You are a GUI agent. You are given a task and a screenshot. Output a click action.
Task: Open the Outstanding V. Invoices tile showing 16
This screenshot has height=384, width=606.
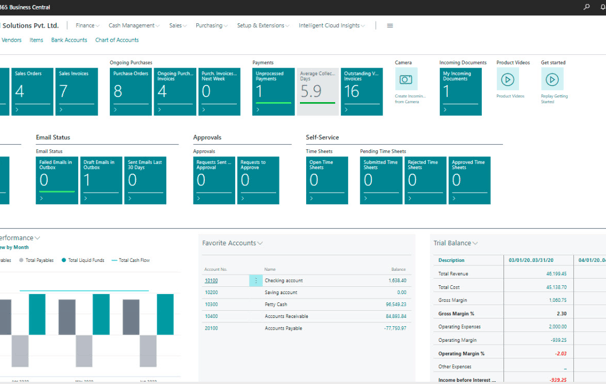coord(362,92)
